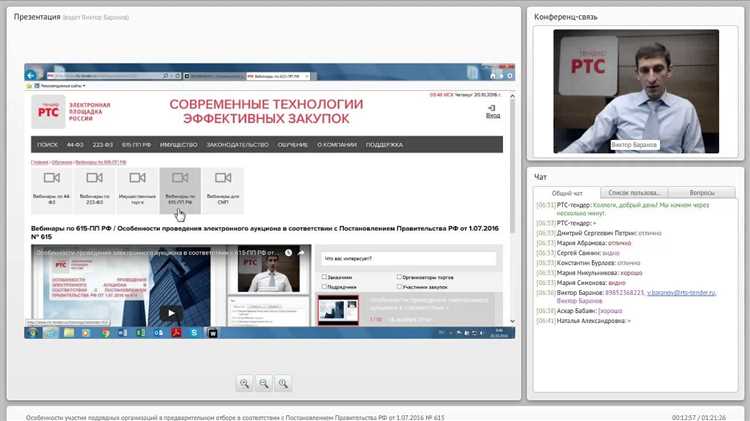Screen dimensions: 750x421
Task: Open the Рекомендуемые сайты favorites dropdown
Action: (60, 86)
